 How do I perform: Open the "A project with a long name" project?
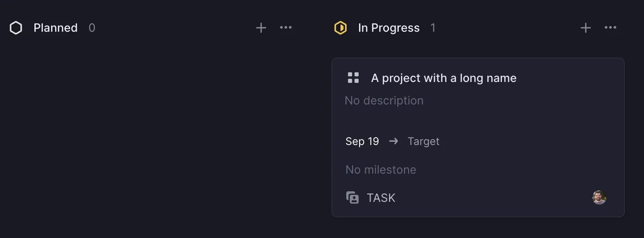coord(443,78)
